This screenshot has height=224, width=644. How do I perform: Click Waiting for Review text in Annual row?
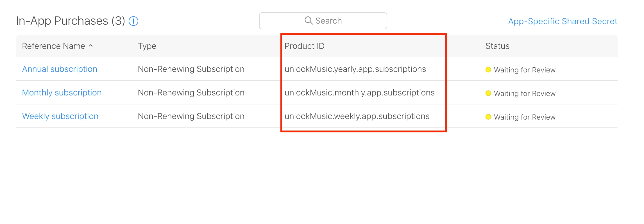tap(525, 70)
